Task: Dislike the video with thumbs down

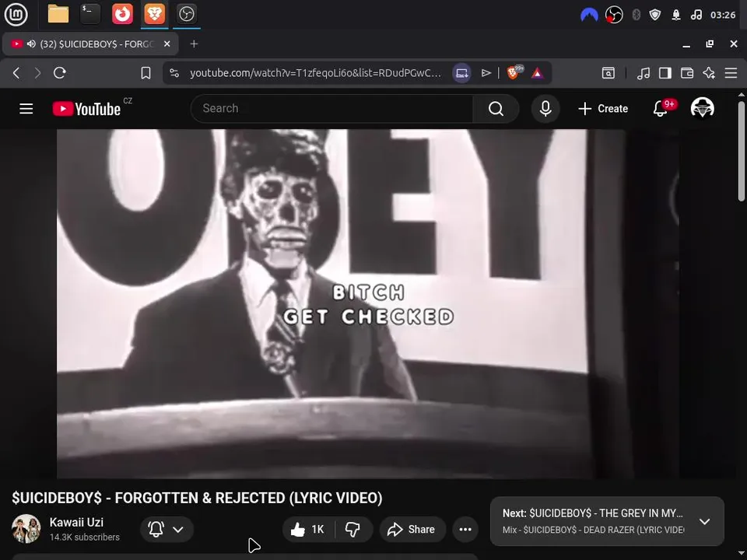Action: [353, 530]
